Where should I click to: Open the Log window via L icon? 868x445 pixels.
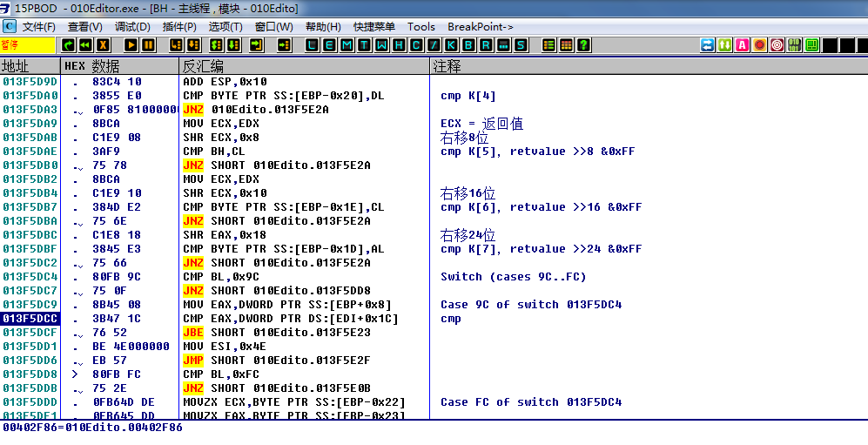tap(313, 45)
